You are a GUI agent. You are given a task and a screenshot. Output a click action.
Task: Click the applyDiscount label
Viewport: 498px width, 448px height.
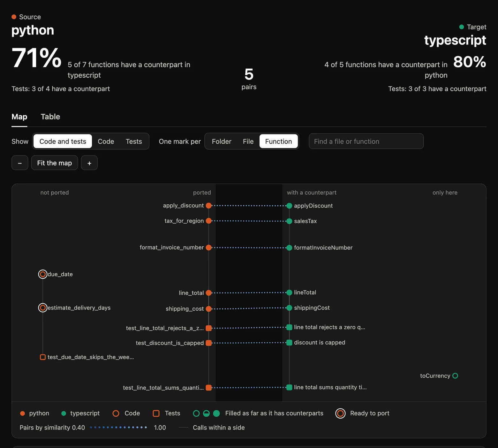[313, 206]
